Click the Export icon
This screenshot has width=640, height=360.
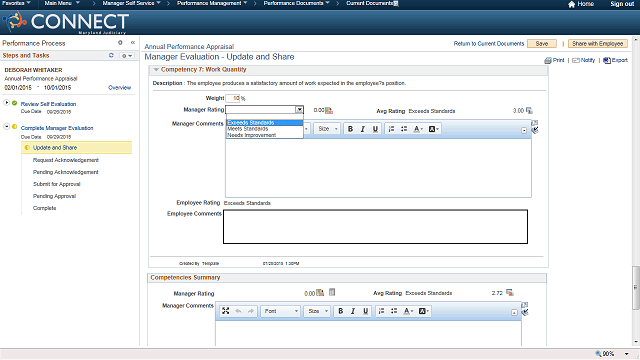click(607, 60)
